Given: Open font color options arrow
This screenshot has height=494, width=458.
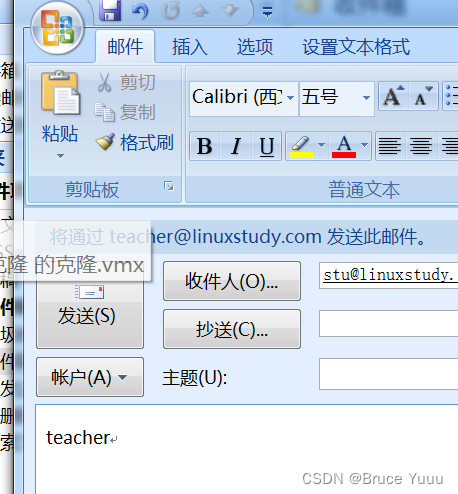Looking at the screenshot, I should point(365,145).
